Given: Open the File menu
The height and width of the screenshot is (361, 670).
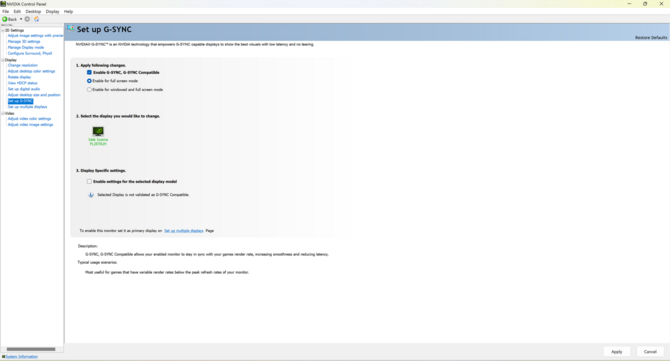Looking at the screenshot, I should [x=6, y=12].
